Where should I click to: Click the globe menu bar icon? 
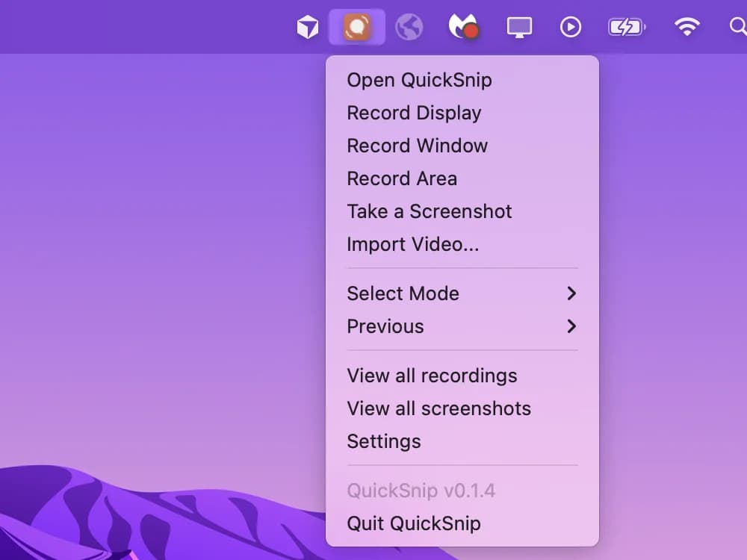409,26
